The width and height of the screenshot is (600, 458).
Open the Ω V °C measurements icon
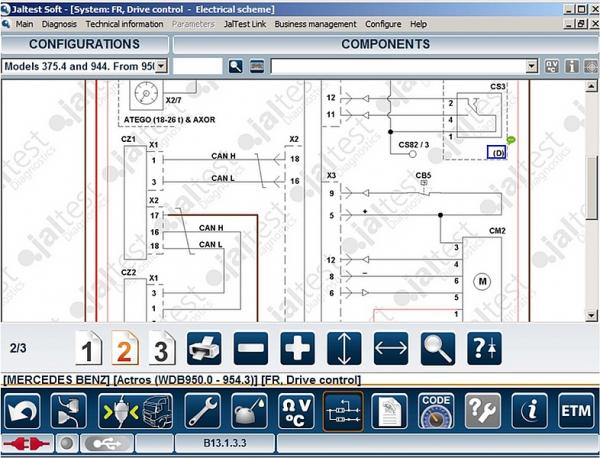pos(296,411)
